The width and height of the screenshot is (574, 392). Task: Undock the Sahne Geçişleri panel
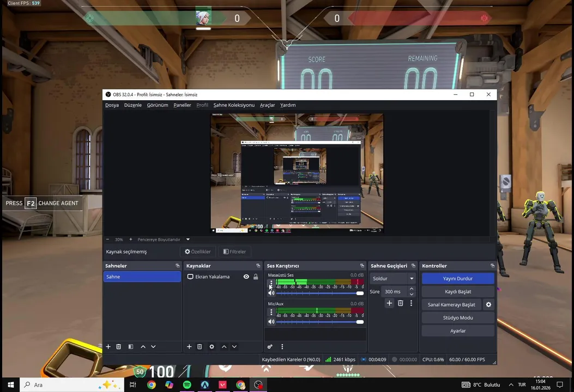(x=413, y=266)
